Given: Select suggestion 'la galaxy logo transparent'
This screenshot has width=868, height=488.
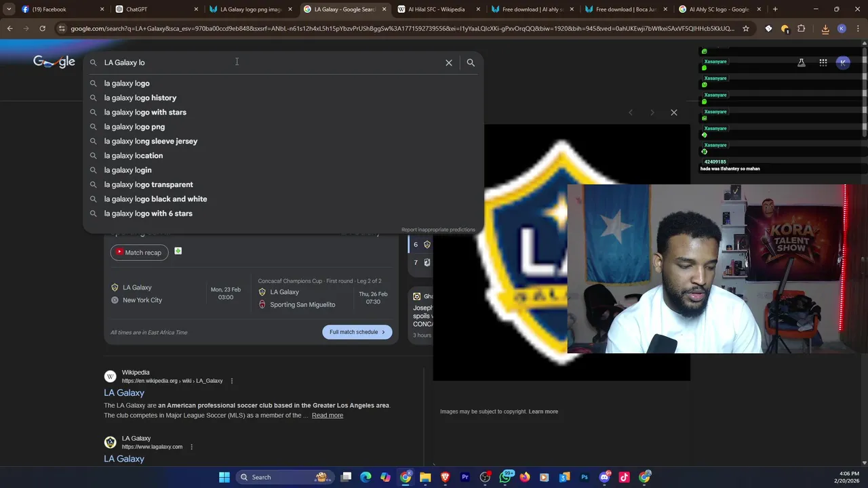Looking at the screenshot, I should [x=283, y=184].
